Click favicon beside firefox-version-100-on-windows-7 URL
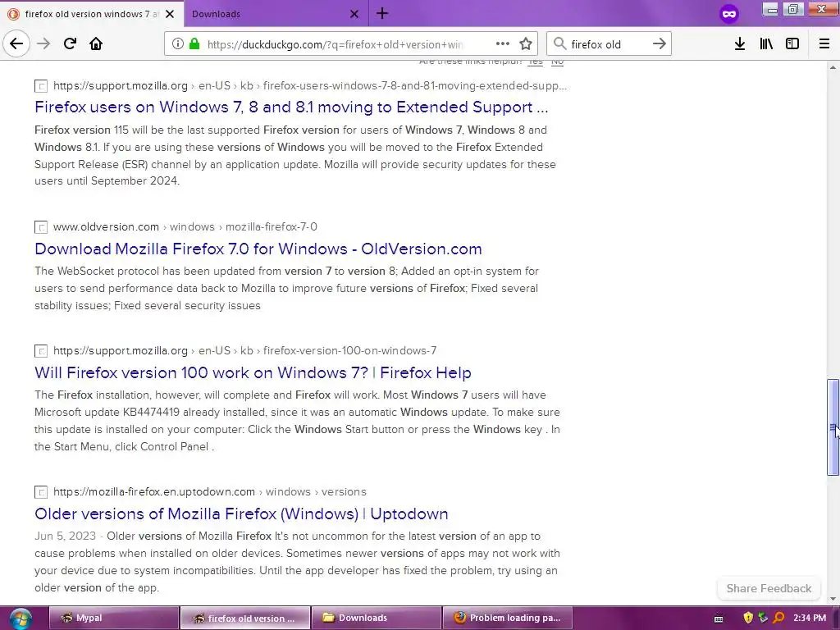 click(41, 351)
